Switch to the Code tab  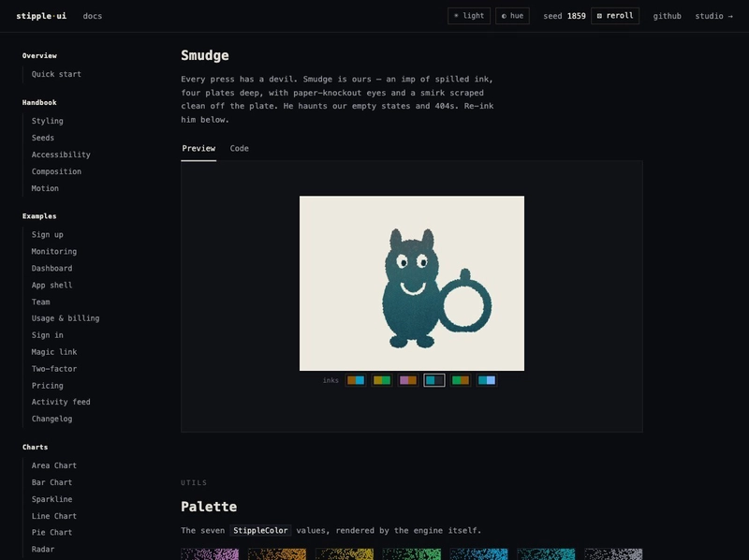239,148
